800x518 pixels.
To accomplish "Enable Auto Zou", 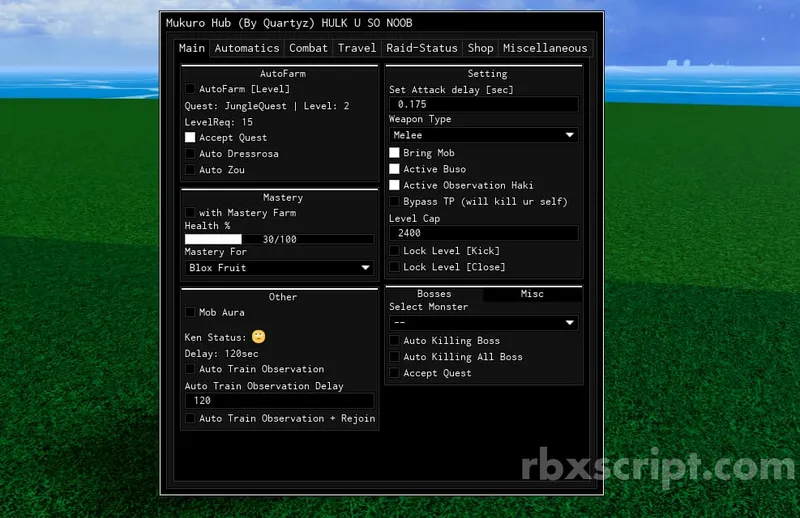I will (190, 170).
